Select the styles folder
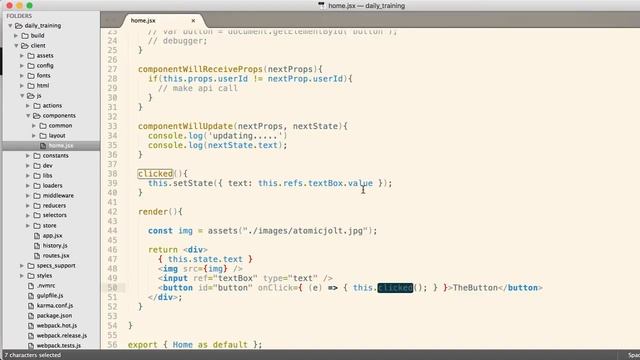Viewport: 640px width, 360px height. tap(44, 276)
